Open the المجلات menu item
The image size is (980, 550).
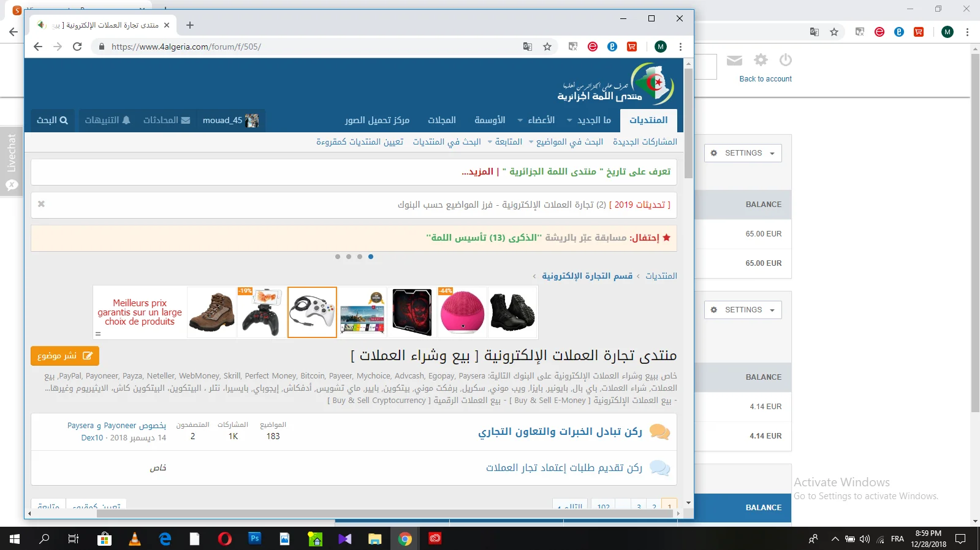(x=442, y=120)
